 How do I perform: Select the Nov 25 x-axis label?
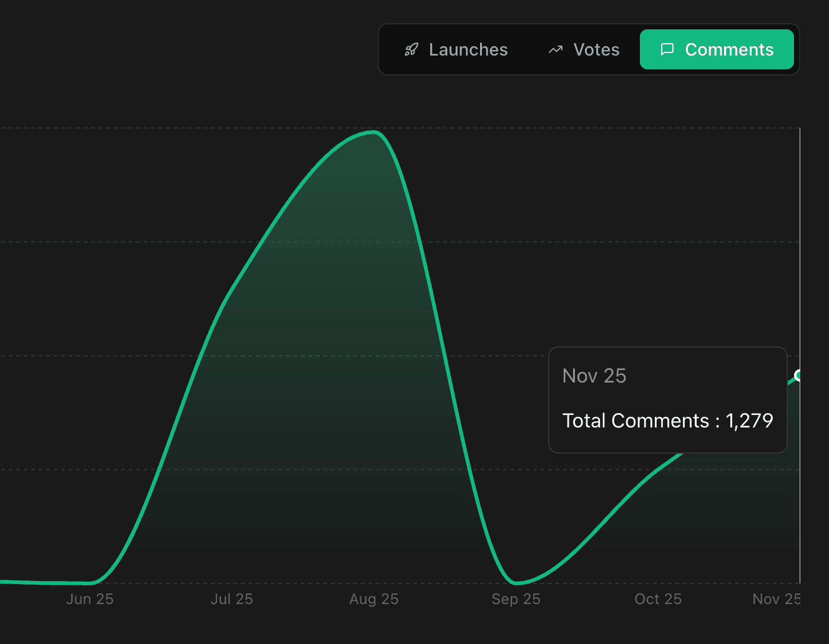(x=776, y=599)
